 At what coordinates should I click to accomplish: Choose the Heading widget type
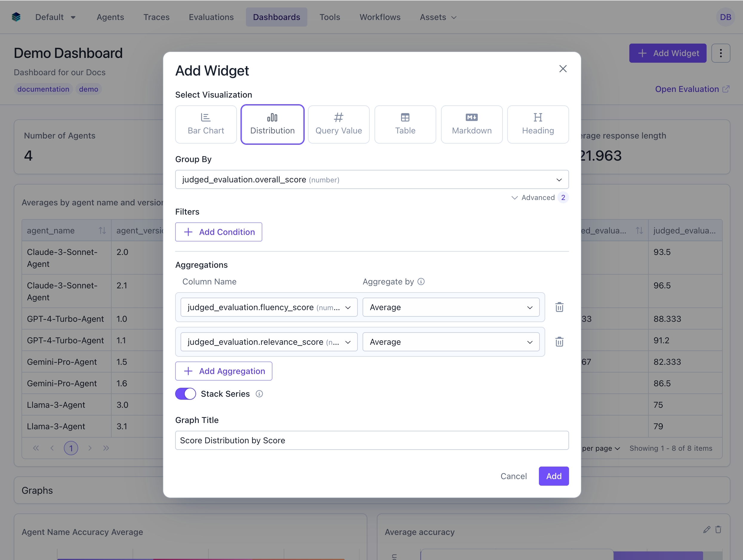tap(537, 124)
